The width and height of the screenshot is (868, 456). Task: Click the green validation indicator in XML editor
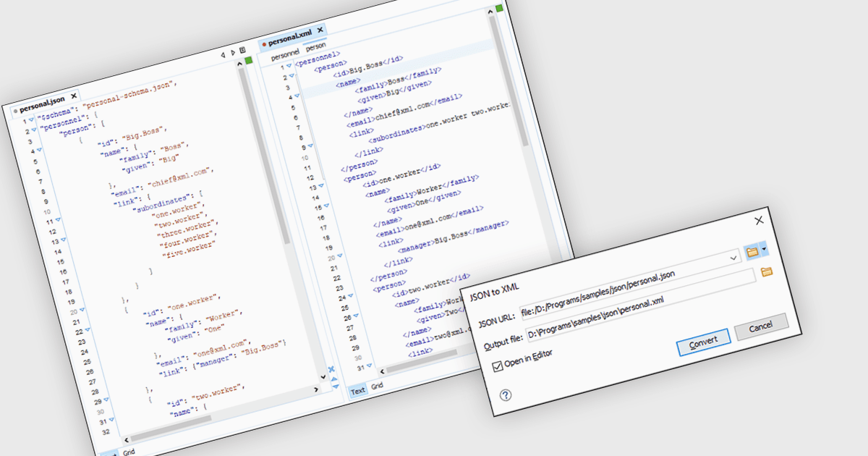pos(498,9)
